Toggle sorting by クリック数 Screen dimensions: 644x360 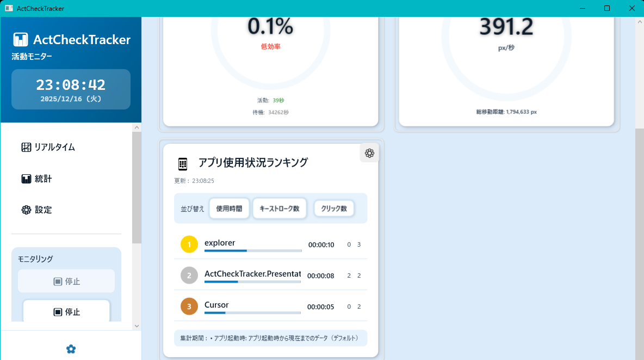[x=333, y=208]
